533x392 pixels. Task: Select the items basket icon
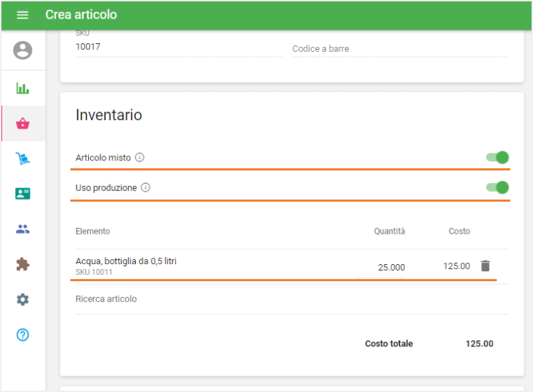(23, 124)
